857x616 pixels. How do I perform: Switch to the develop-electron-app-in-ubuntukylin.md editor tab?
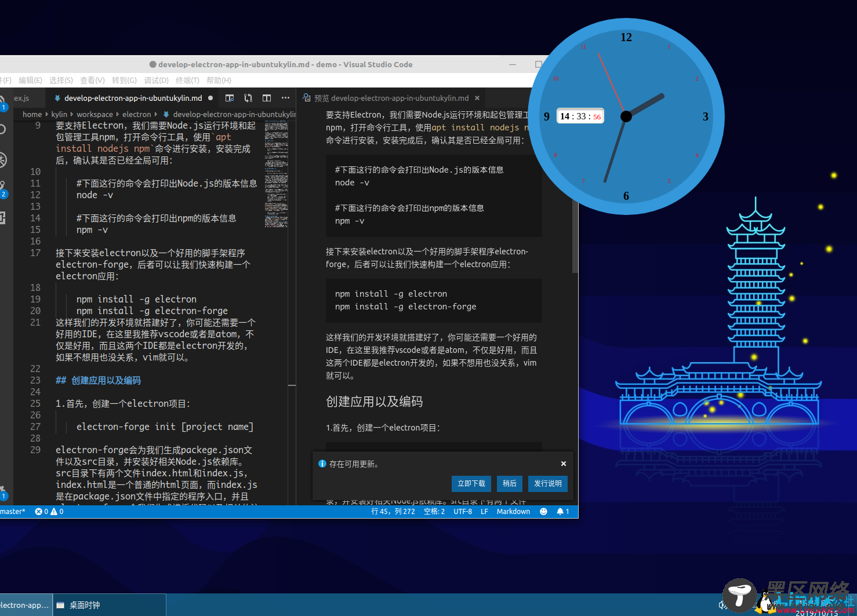[x=133, y=98]
